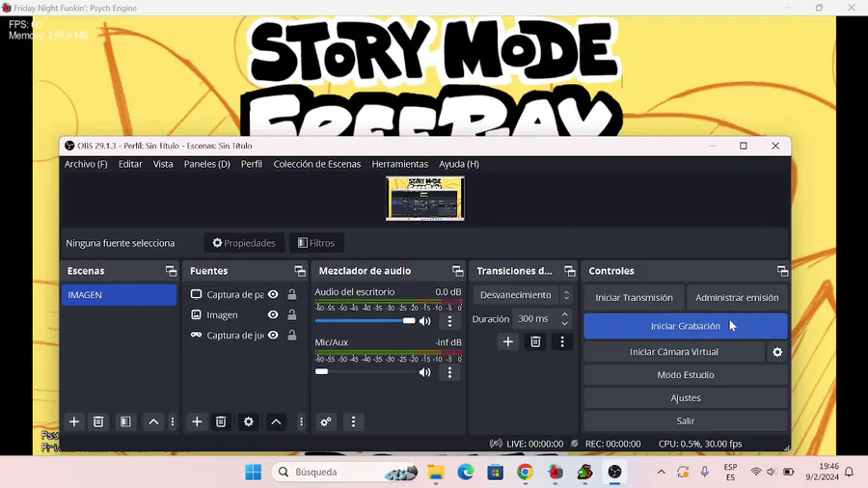Viewport: 868px width, 488px height.
Task: Mute Mic/Aux speaker icon
Action: [424, 372]
